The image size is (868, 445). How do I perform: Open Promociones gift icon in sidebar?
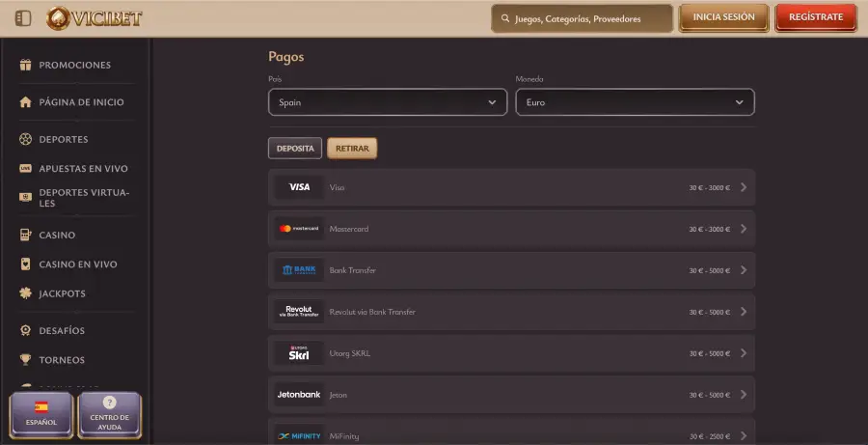[x=25, y=66]
